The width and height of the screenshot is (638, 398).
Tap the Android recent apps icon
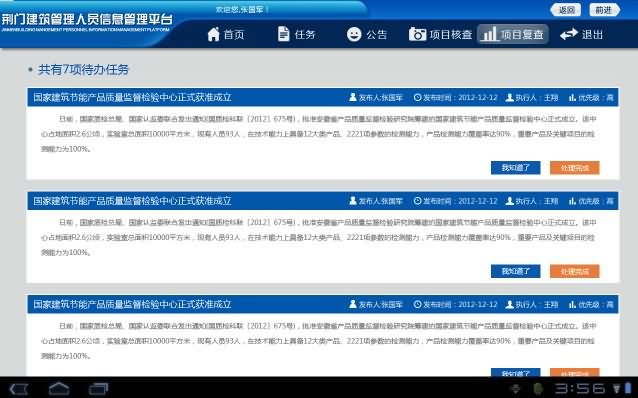coord(98,389)
